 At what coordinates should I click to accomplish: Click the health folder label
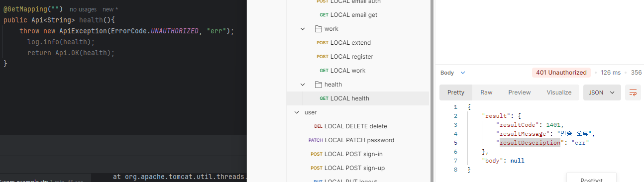(333, 85)
